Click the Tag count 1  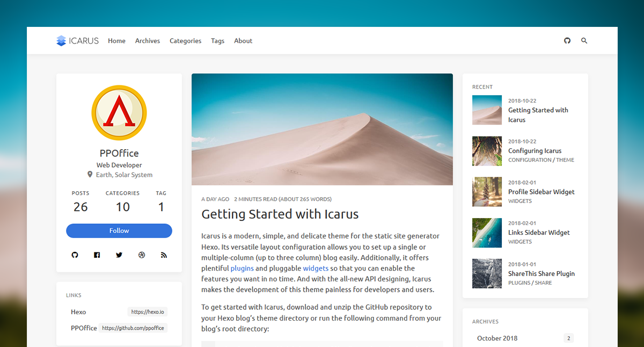click(161, 207)
